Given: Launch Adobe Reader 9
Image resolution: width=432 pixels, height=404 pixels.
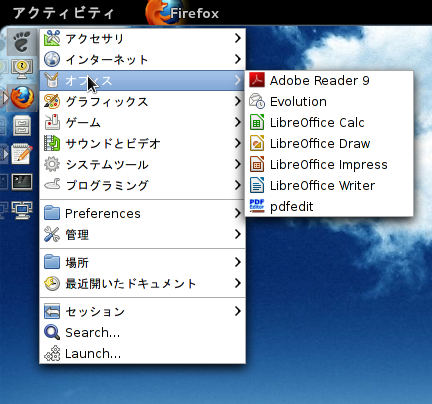Looking at the screenshot, I should [x=329, y=80].
